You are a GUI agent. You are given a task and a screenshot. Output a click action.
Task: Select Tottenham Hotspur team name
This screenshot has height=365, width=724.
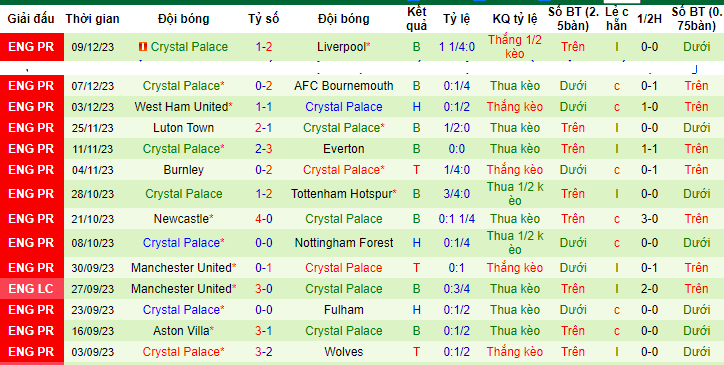[x=342, y=194]
